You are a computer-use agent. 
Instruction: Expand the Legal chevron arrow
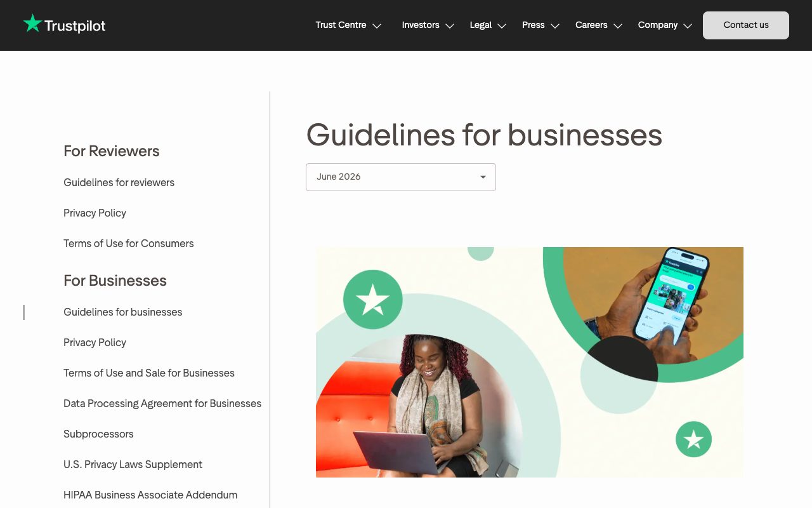502,26
